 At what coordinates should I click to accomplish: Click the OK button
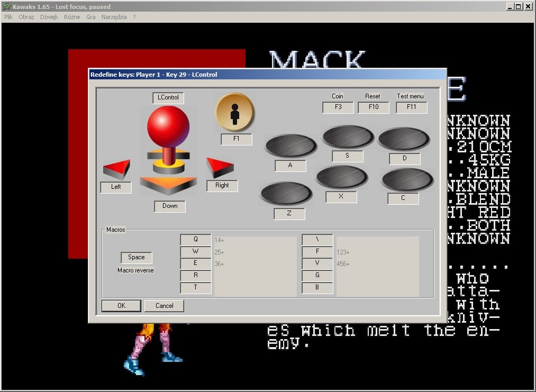pos(121,305)
